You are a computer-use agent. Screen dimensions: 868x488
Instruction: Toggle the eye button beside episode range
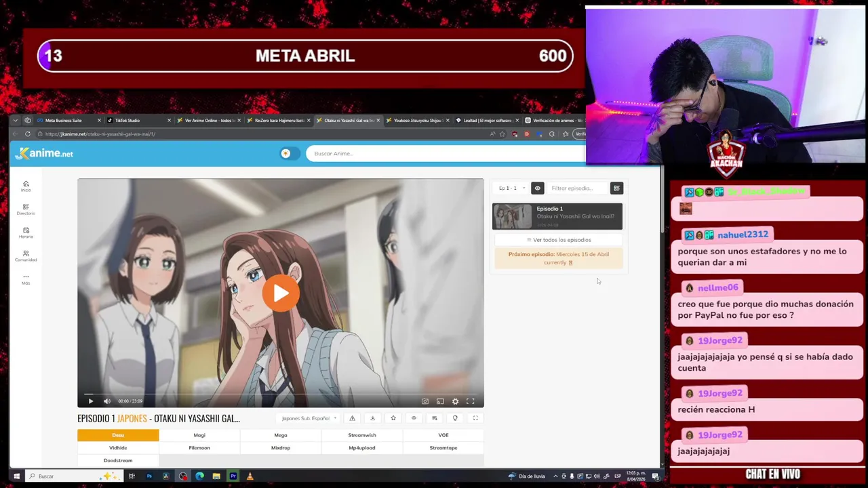pos(537,188)
